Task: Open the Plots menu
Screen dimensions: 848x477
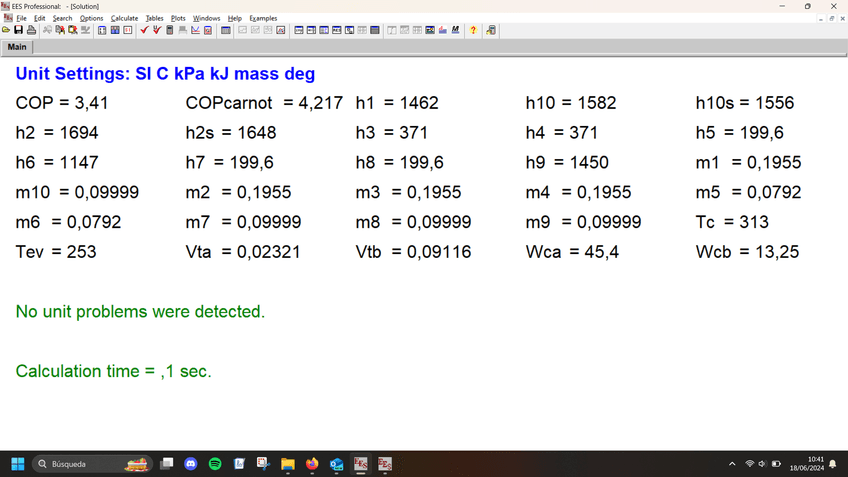Action: pos(178,18)
